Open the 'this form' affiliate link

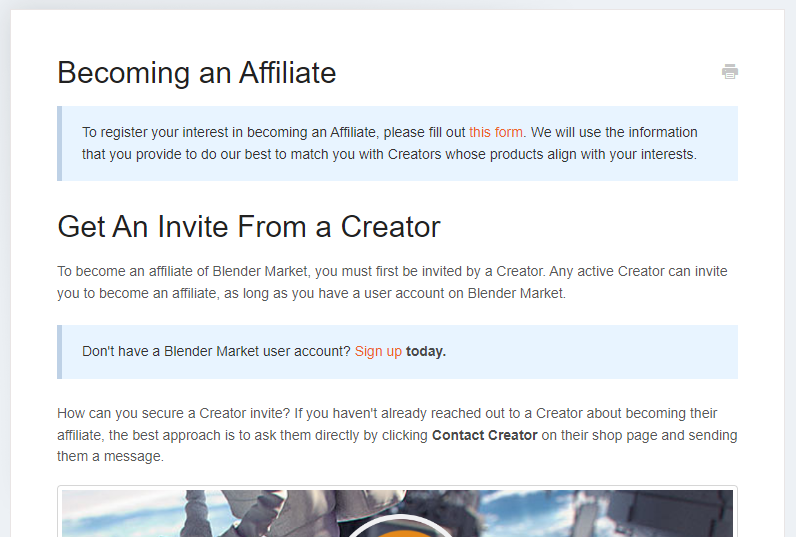[495, 132]
